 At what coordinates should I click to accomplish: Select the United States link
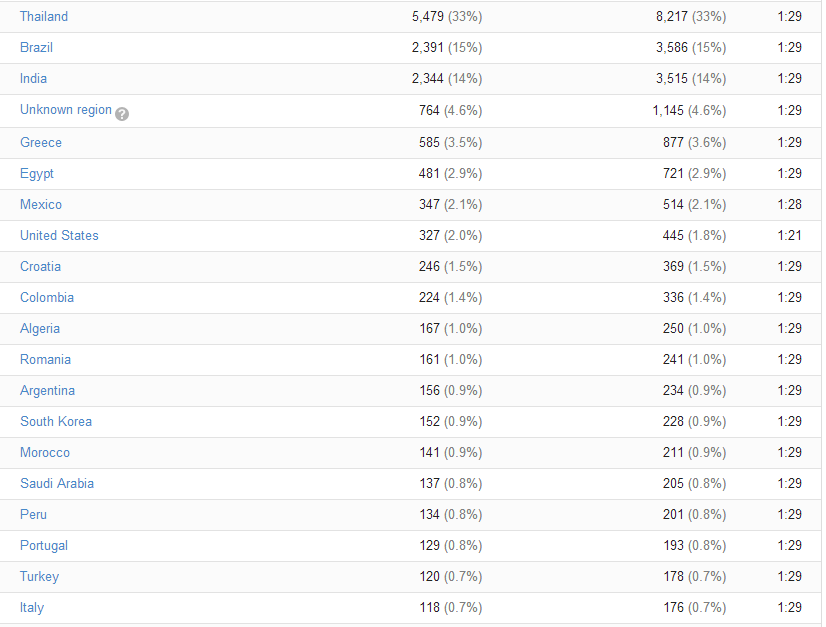(x=59, y=236)
